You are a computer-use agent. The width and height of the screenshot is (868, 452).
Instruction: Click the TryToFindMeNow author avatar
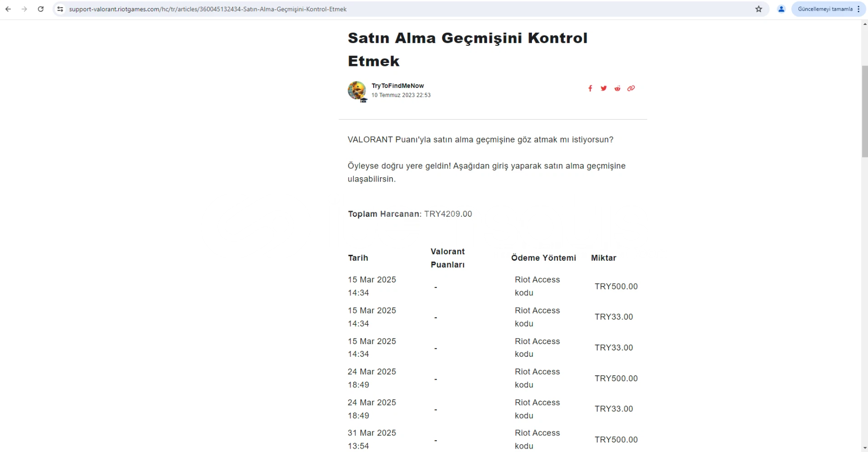[x=357, y=91]
